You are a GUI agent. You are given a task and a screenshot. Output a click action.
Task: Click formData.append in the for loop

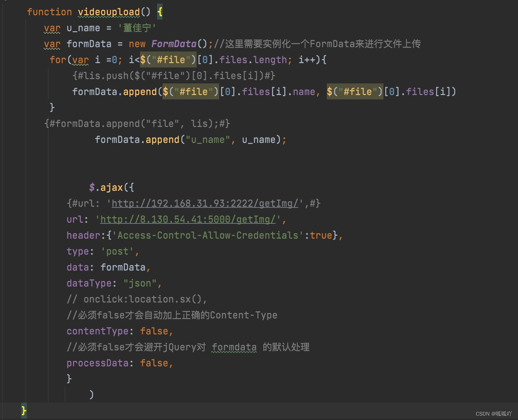point(115,92)
